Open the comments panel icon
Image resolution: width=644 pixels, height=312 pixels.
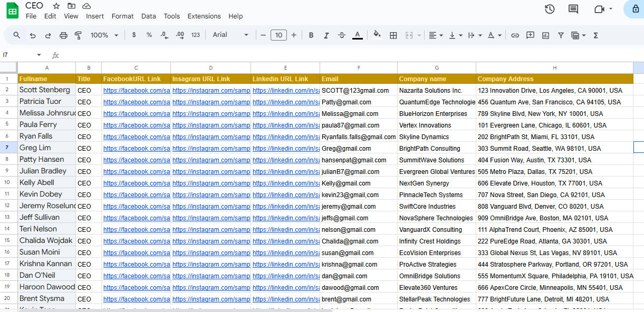tap(573, 9)
